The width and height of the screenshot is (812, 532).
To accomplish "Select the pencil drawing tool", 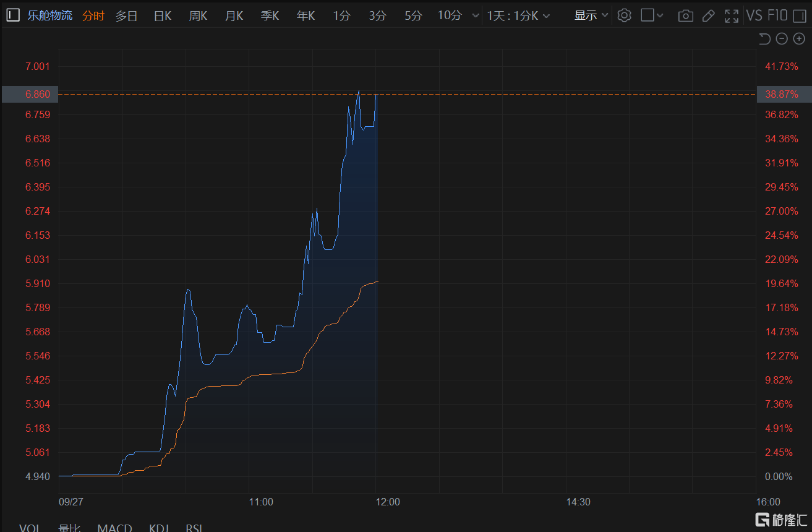I will [x=709, y=15].
